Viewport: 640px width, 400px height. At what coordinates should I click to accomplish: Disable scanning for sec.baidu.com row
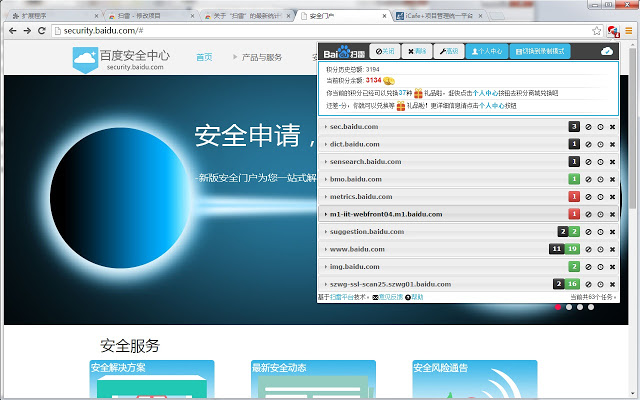[588, 127]
